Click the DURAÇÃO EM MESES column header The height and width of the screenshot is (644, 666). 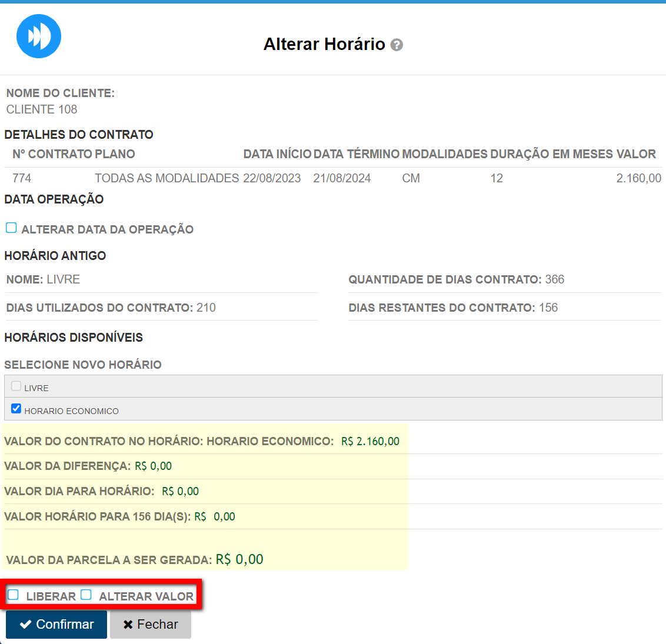551,154
